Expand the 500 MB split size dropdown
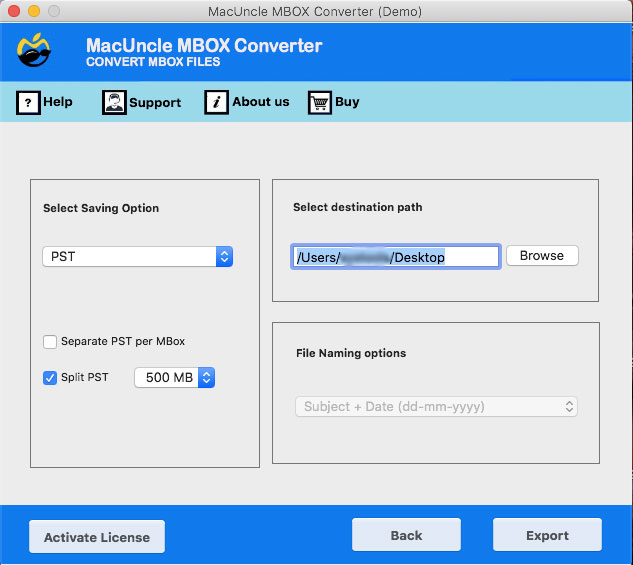The width and height of the screenshot is (633, 565). tap(175, 378)
